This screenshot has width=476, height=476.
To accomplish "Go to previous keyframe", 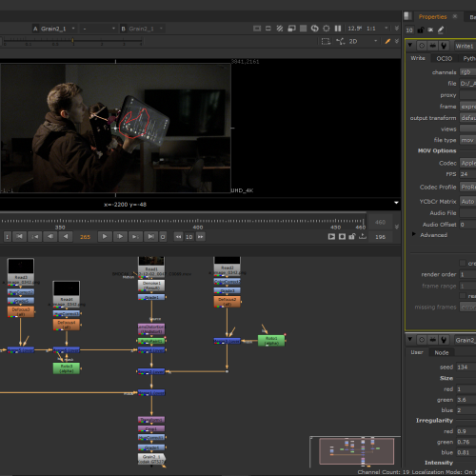I will pyautogui.click(x=35, y=237).
